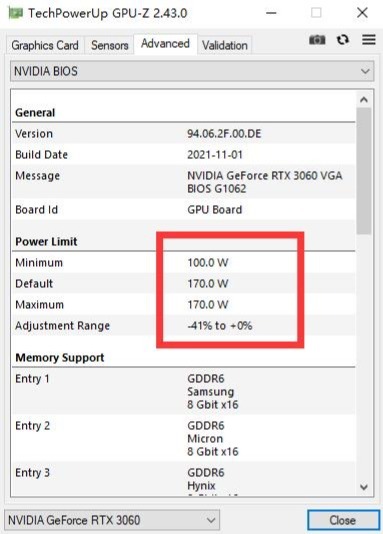This screenshot has width=383, height=534.
Task: Minimize the GPU-Z window
Action: click(x=271, y=13)
